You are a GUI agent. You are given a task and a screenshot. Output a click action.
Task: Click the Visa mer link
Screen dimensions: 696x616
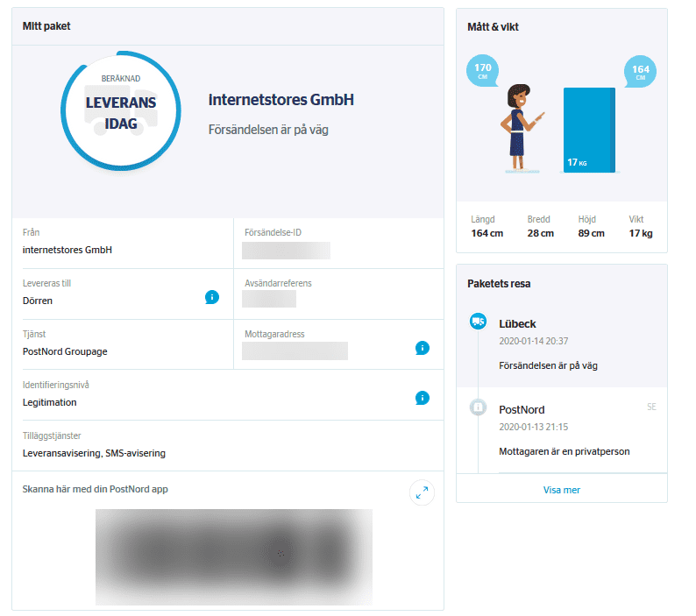coord(562,490)
